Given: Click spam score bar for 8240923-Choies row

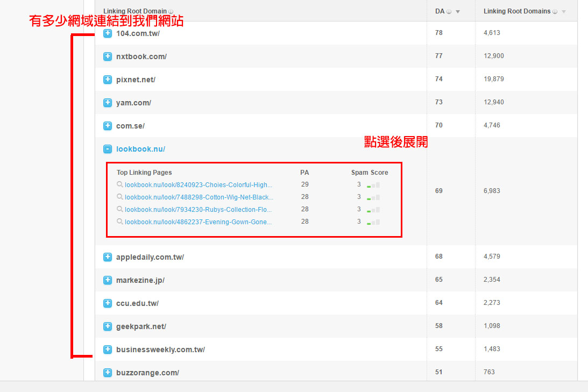Looking at the screenshot, I should pyautogui.click(x=373, y=185).
